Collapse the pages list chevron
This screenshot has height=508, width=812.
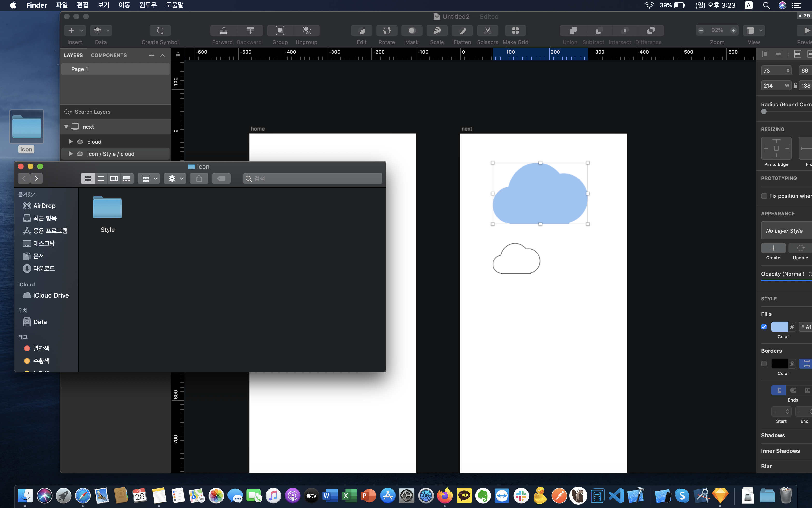click(x=162, y=55)
